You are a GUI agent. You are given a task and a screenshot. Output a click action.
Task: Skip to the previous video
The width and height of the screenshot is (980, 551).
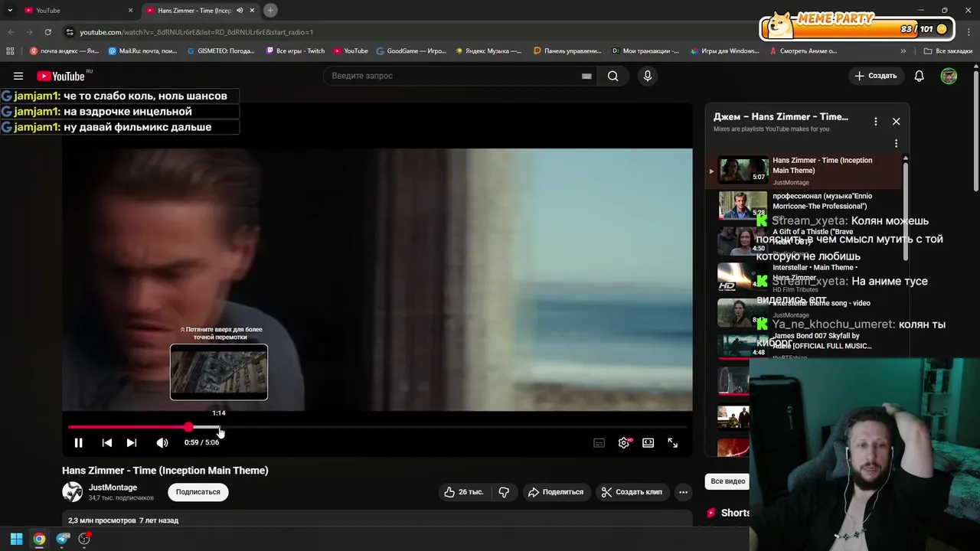coord(107,442)
